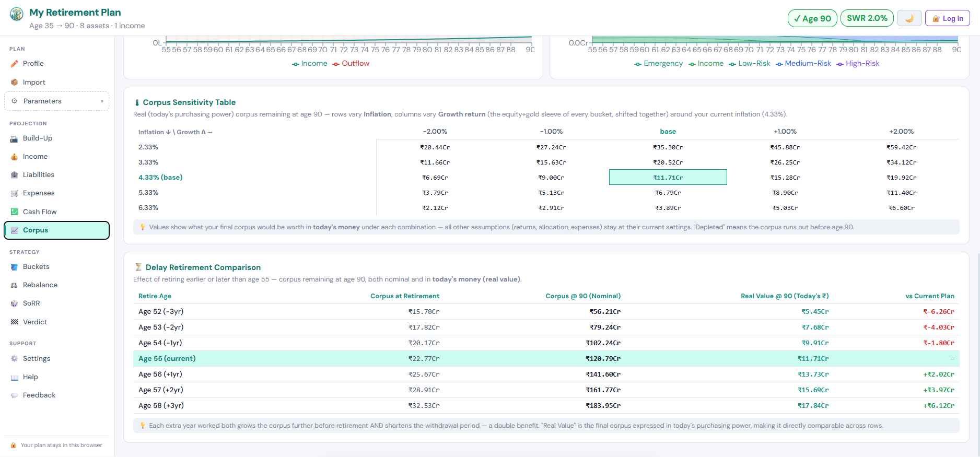Open the Buckets icon in sidebar

[x=15, y=267]
